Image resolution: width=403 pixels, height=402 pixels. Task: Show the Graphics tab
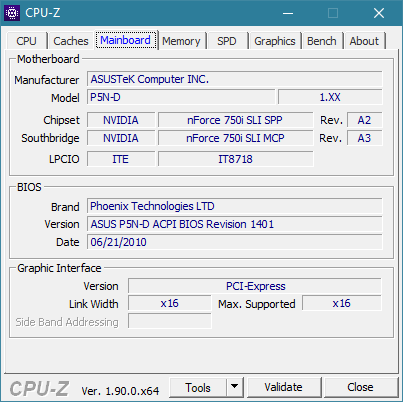[x=275, y=41]
